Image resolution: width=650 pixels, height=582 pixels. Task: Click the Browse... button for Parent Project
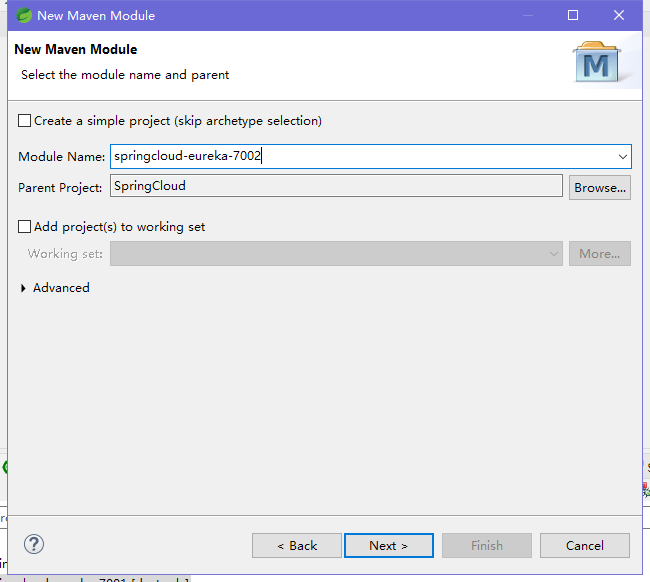[600, 188]
